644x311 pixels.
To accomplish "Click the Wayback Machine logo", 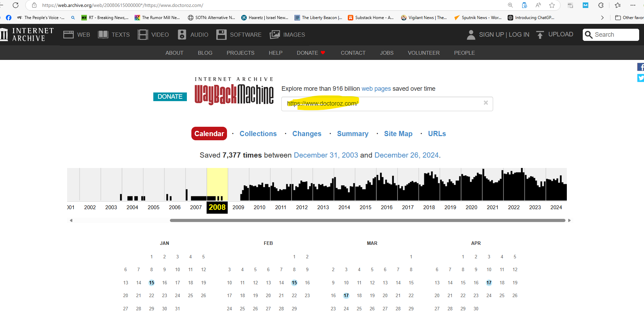I will [234, 91].
